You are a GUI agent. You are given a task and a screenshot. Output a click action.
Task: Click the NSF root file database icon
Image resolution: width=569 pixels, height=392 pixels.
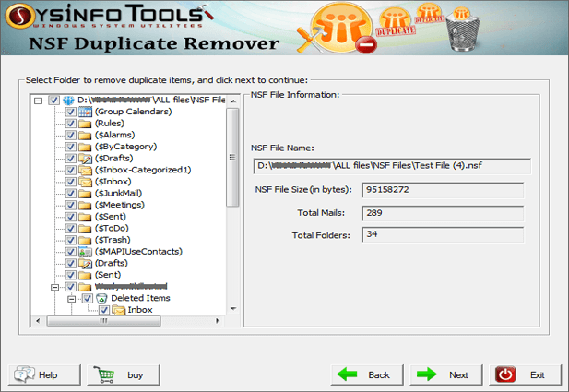click(x=68, y=100)
